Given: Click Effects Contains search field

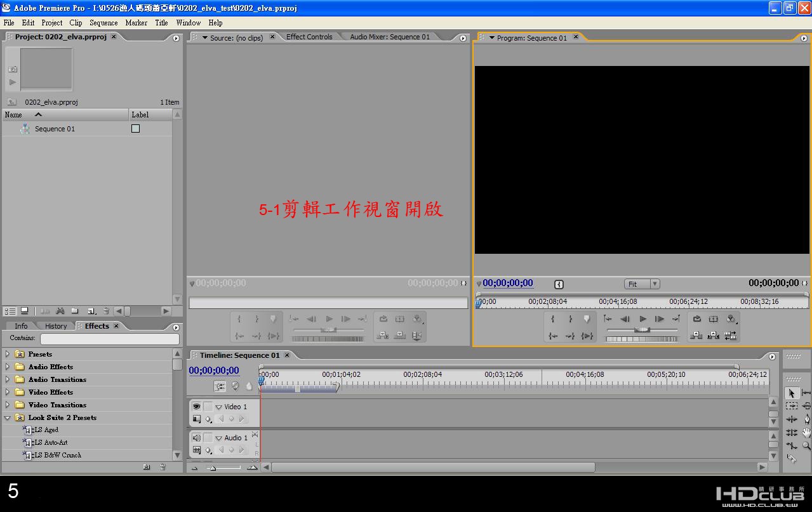Looking at the screenshot, I should [x=110, y=339].
